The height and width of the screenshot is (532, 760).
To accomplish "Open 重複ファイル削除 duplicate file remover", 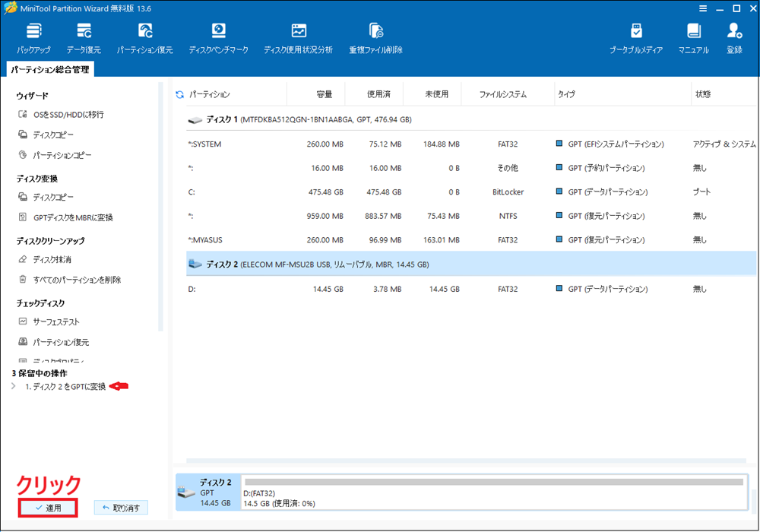I will (375, 38).
